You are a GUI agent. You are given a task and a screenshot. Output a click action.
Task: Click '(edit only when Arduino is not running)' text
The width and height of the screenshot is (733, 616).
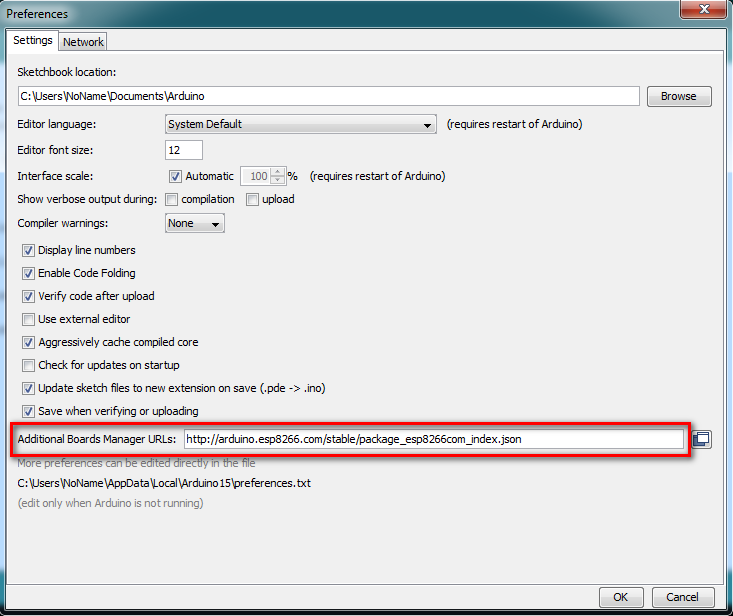pos(110,503)
